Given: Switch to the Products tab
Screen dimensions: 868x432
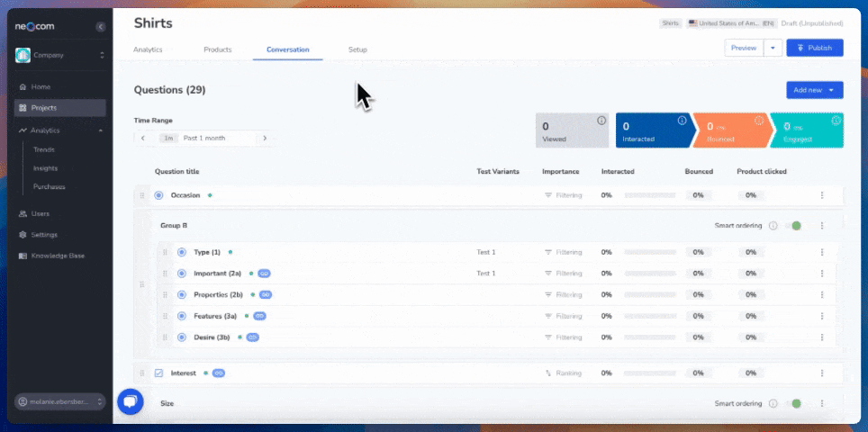Looking at the screenshot, I should coord(218,49).
